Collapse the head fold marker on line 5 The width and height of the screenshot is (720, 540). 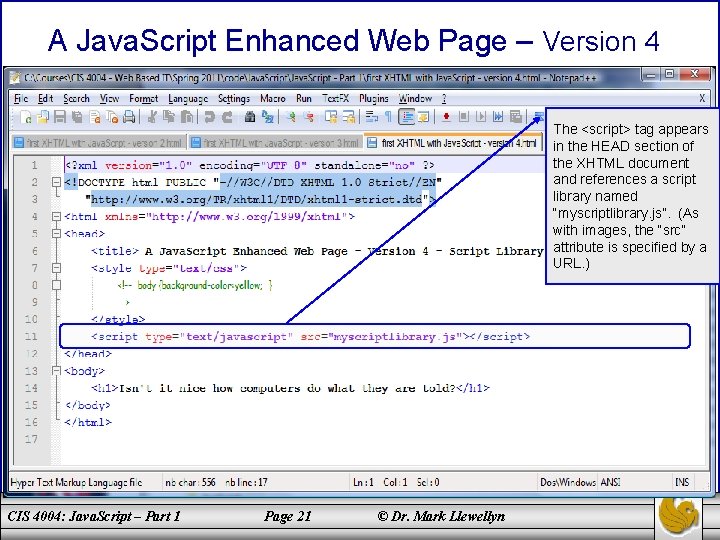coord(56,233)
